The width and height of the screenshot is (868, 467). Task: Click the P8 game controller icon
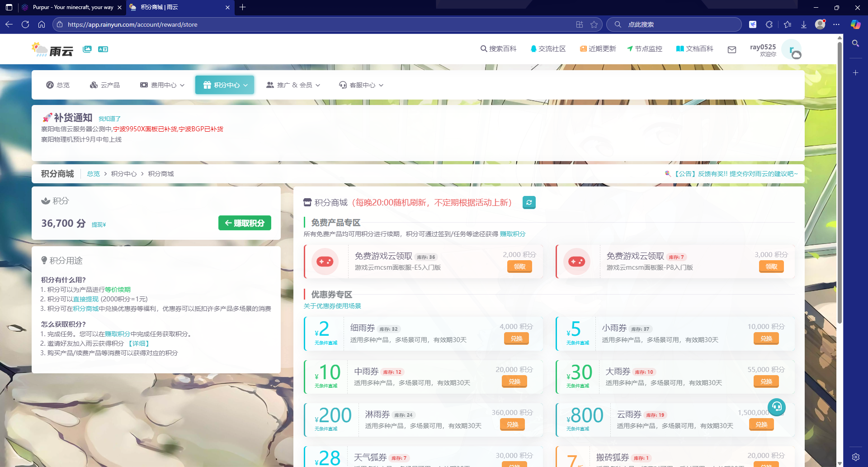tap(576, 262)
